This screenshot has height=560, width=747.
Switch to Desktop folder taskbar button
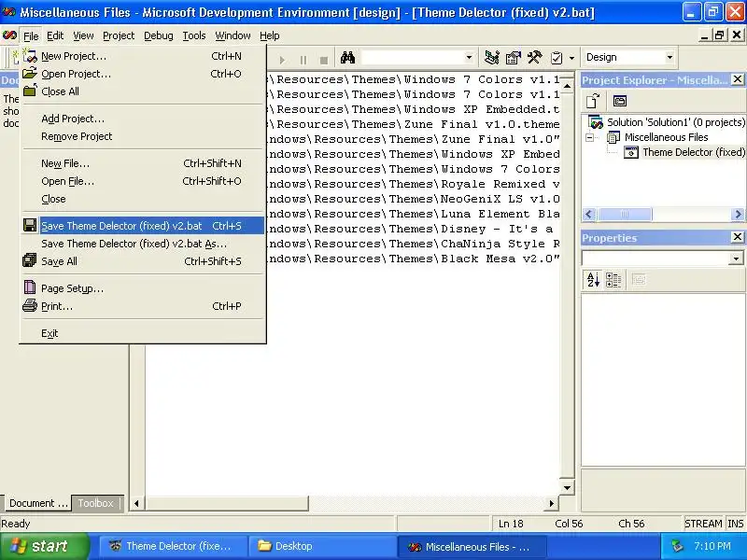click(320, 546)
